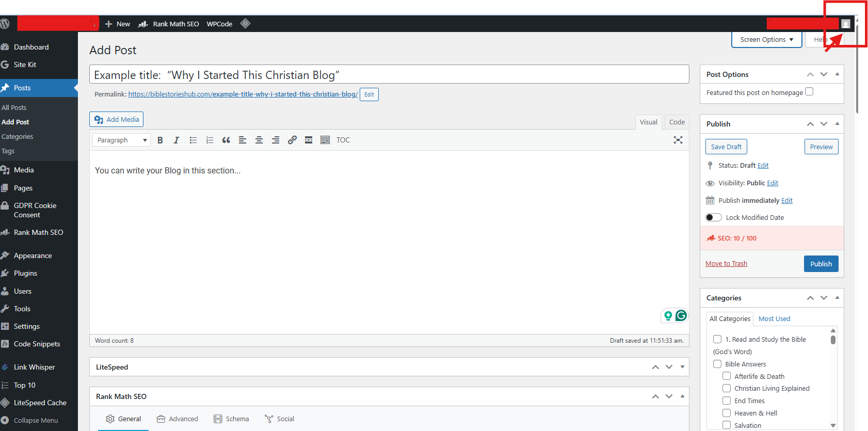Check the Afterlife & Death category
This screenshot has width=868, height=431.
click(727, 376)
